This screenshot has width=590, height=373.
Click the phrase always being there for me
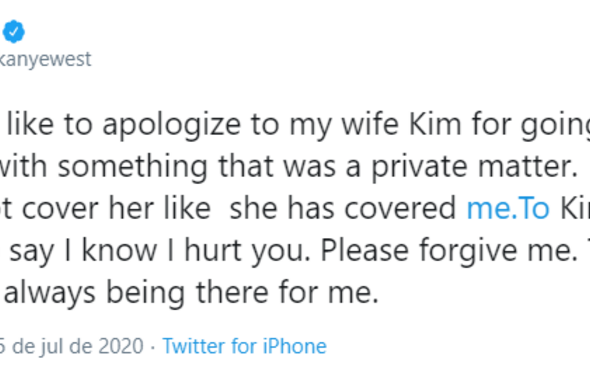coord(191,293)
